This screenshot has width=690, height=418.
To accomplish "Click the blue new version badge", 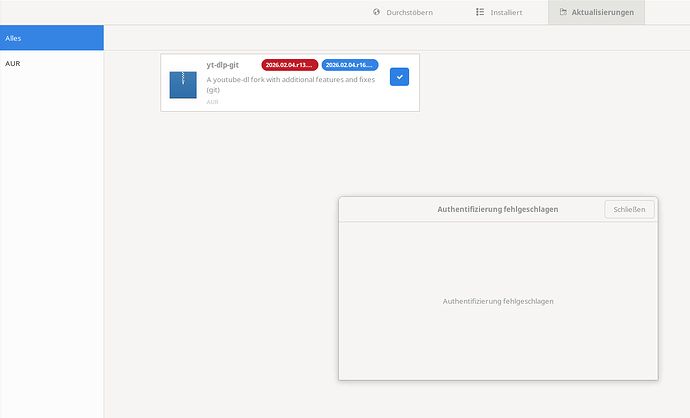I will [349, 65].
